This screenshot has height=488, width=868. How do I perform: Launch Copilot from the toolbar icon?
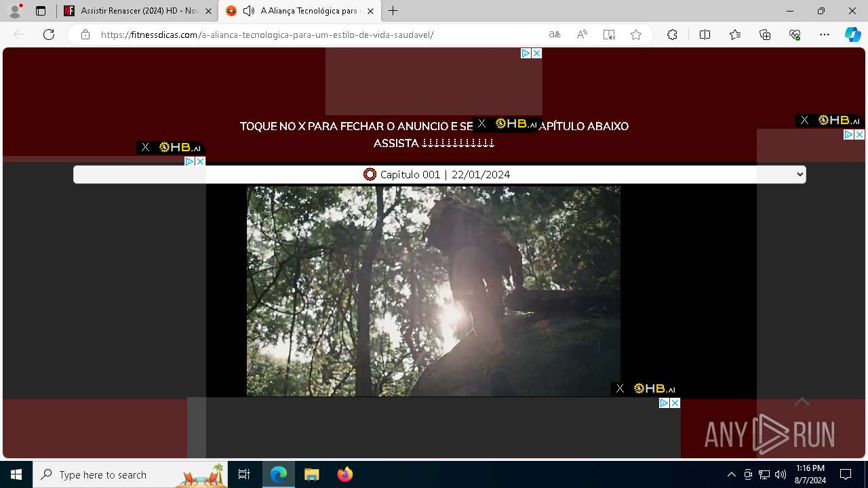[852, 35]
